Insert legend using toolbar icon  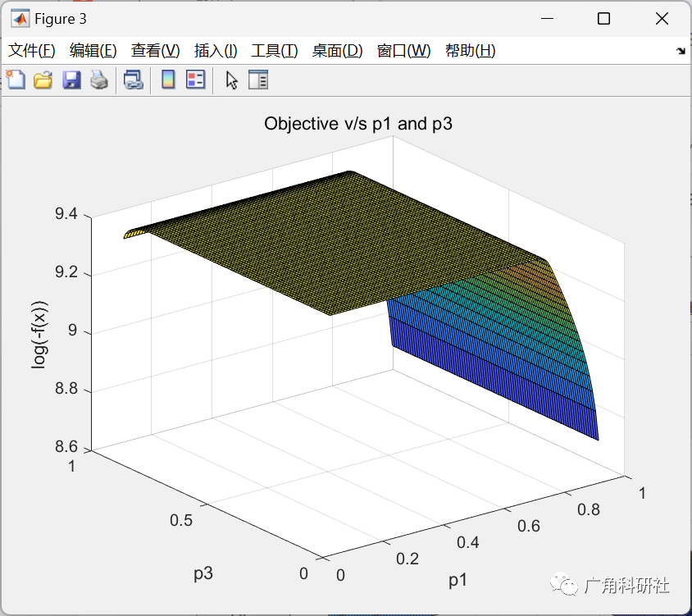click(195, 80)
